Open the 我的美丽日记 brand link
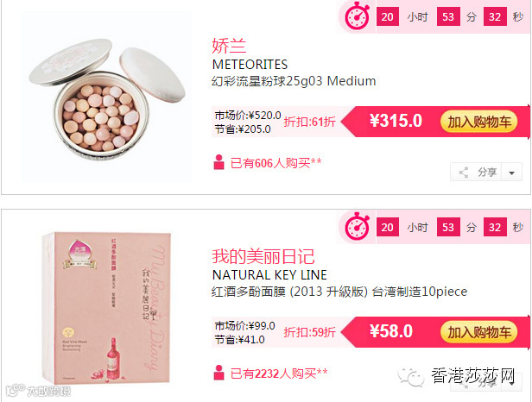 [263, 256]
